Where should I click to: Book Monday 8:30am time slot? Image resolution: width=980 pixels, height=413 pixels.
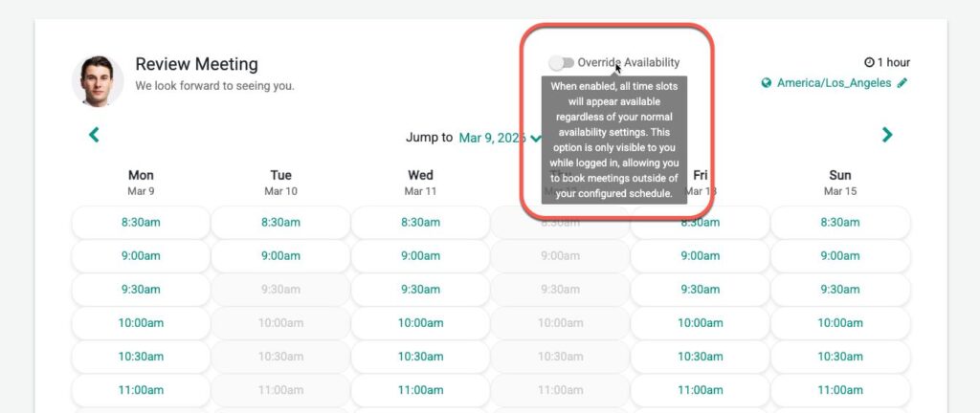click(141, 222)
